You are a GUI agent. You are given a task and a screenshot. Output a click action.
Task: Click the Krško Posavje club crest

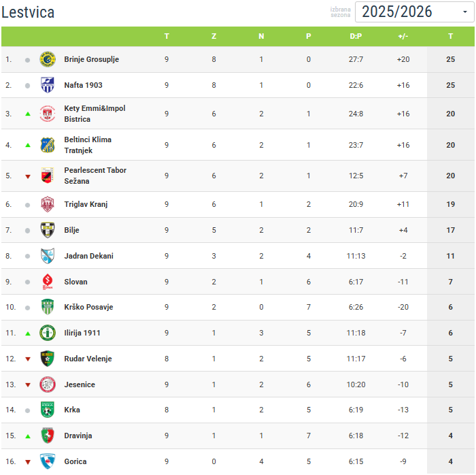tap(48, 307)
